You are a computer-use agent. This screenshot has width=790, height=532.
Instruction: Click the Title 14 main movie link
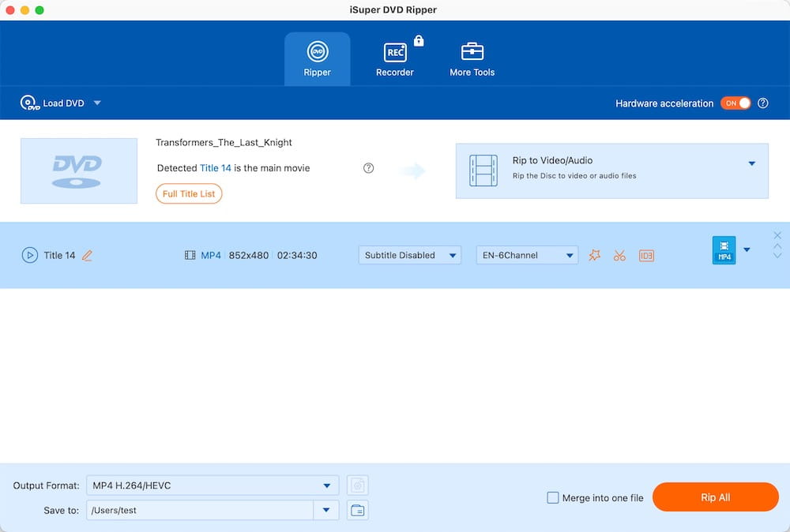tap(216, 168)
